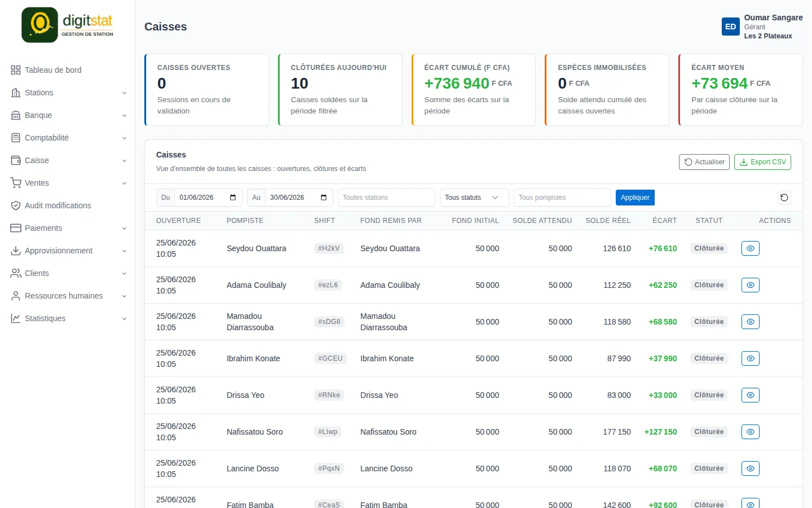Viewport: 812px width, 508px height.
Task: Click the Ressources humaines person icon
Action: (x=16, y=296)
